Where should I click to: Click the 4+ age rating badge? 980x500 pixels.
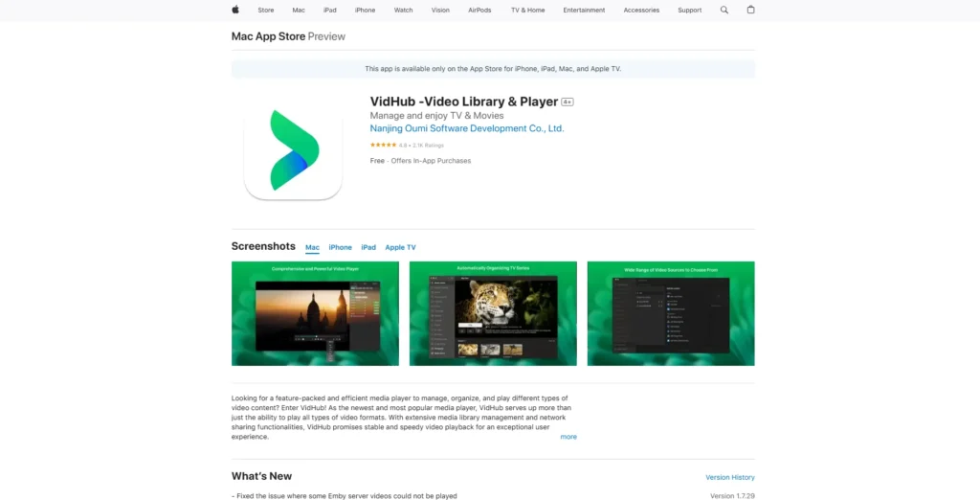point(567,102)
